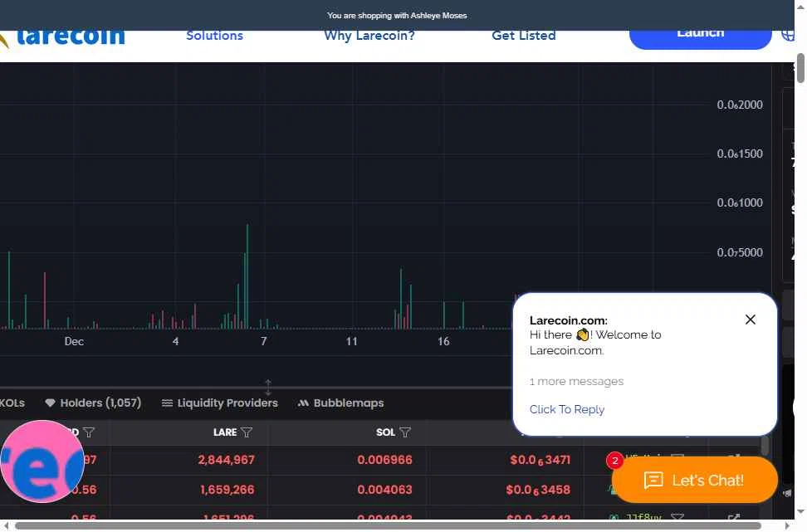Open the Why Larecoin? menu

click(x=369, y=36)
